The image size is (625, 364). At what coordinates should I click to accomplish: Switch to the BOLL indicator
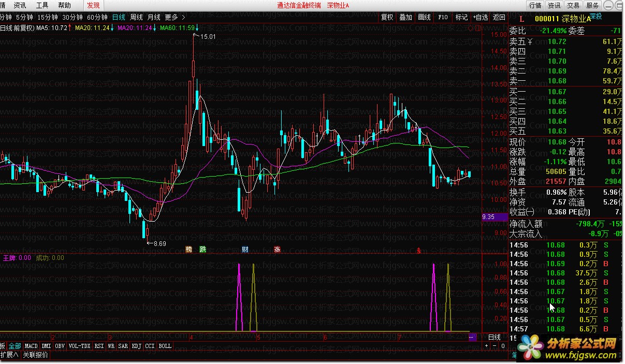tap(165, 346)
